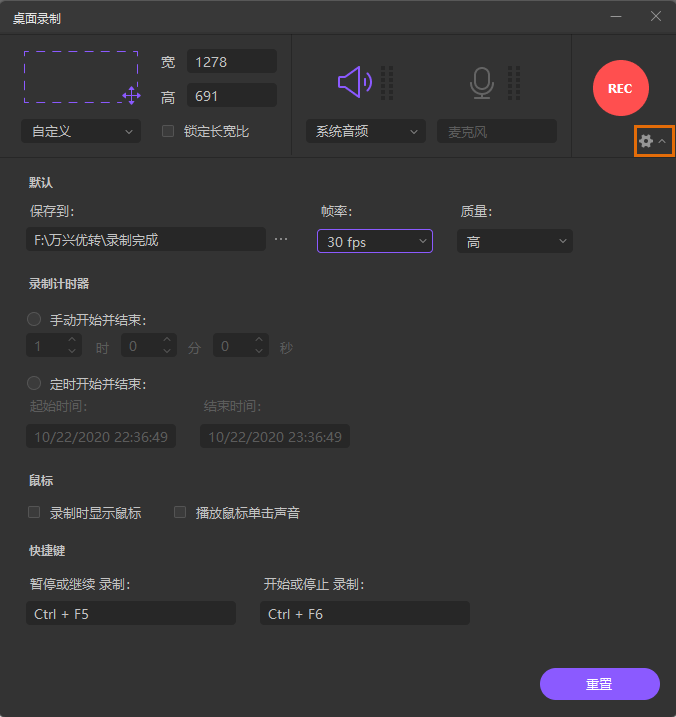Click the purple 重置 reset button
The height and width of the screenshot is (717, 676).
click(x=599, y=684)
